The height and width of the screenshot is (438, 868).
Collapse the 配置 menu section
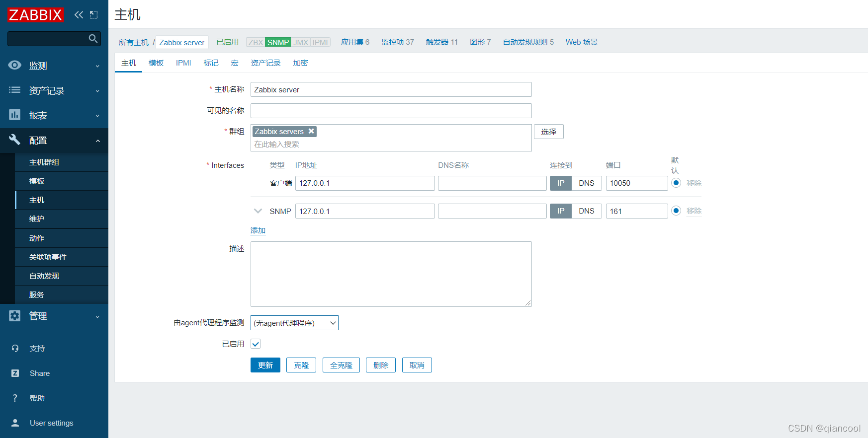tap(54, 141)
